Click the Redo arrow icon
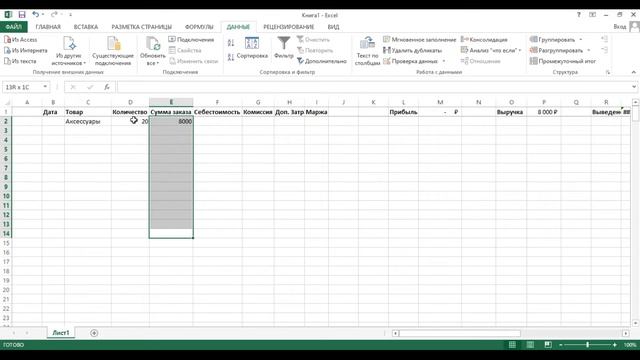 (x=54, y=15)
